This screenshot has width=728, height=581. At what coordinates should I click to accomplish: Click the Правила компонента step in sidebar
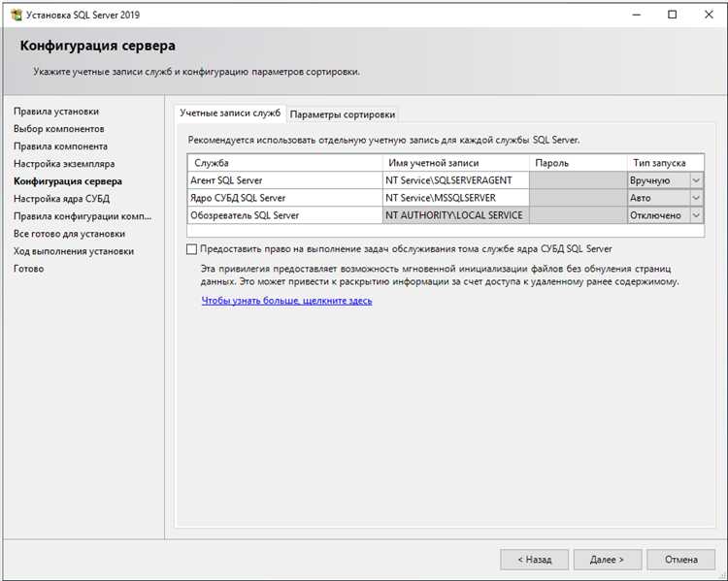click(60, 146)
